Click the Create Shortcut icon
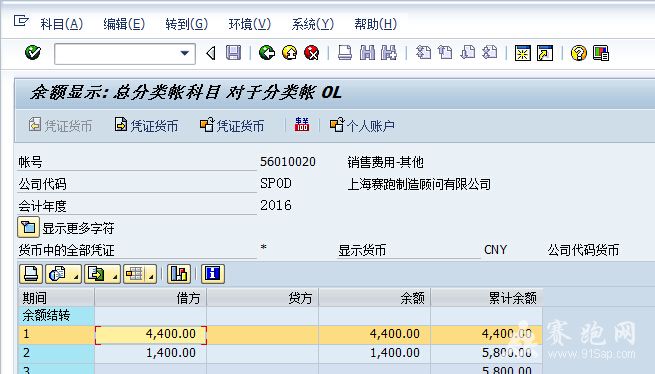 545,53
